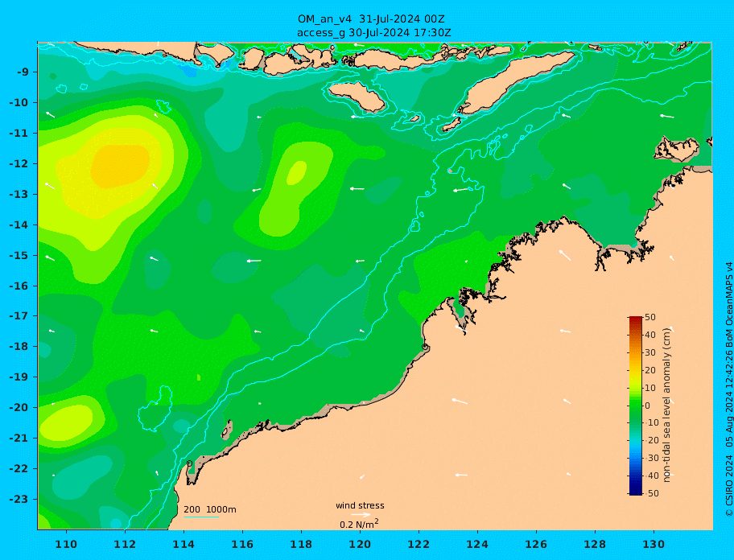Click the longitude label 112
Viewport: 734px width, 560px height.
pos(125,544)
